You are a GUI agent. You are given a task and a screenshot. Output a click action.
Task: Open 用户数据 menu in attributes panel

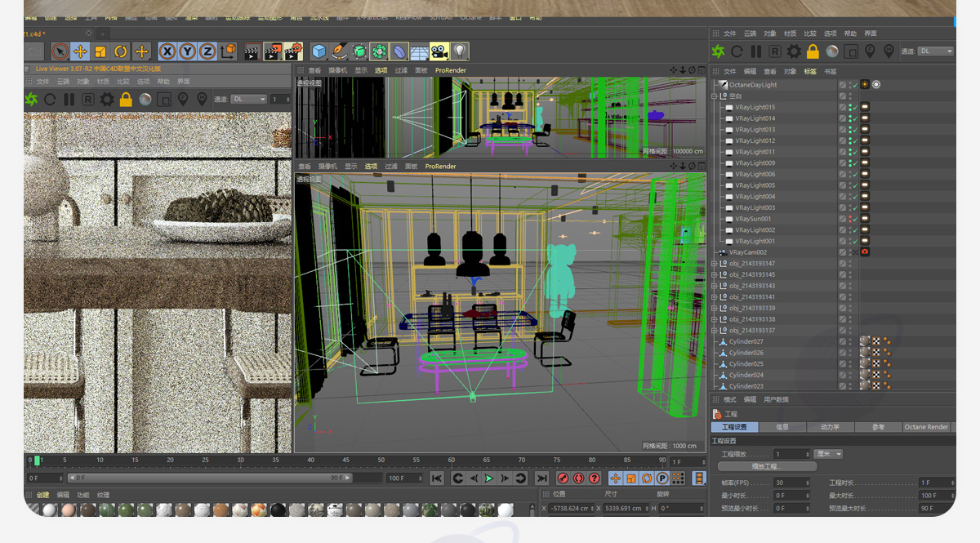776,399
